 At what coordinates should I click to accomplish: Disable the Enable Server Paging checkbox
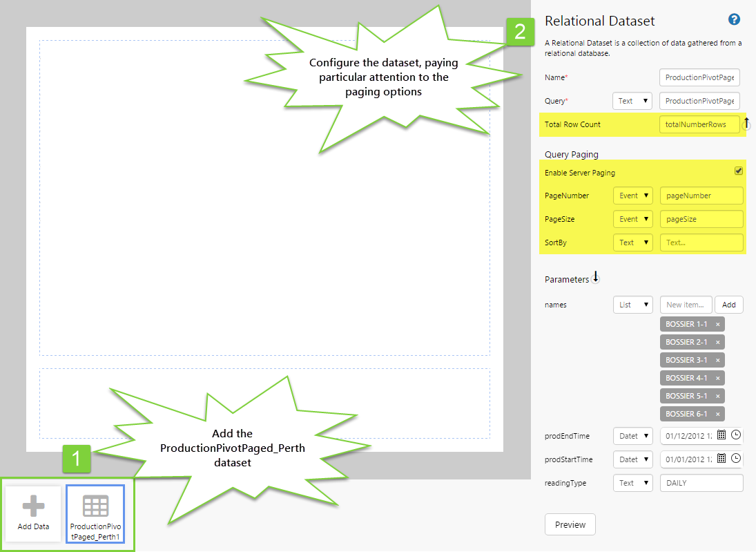tap(738, 171)
